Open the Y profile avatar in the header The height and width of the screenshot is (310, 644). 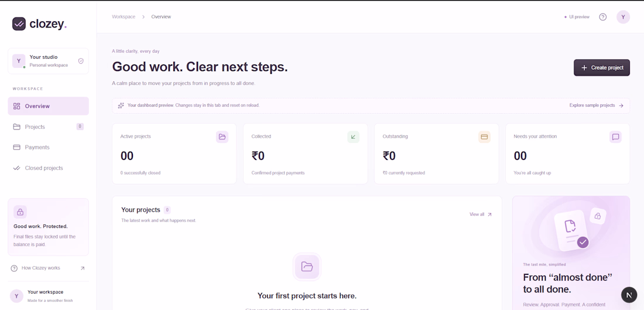coord(623,17)
